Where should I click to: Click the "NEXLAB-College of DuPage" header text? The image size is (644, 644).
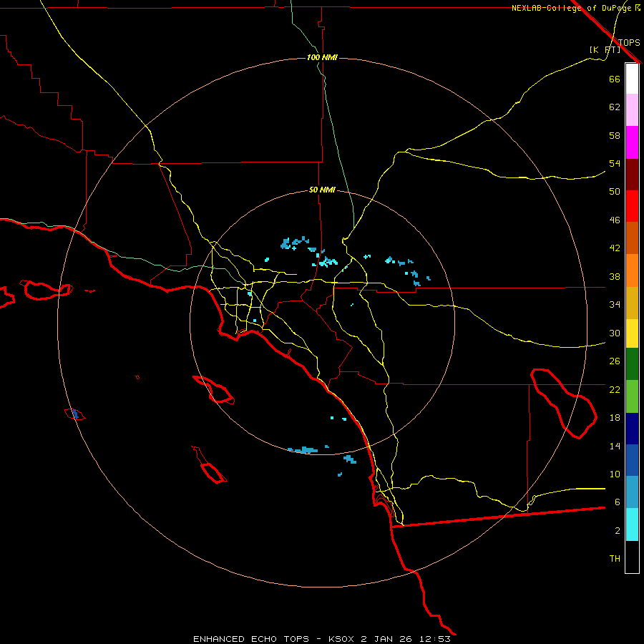pyautogui.click(x=571, y=8)
